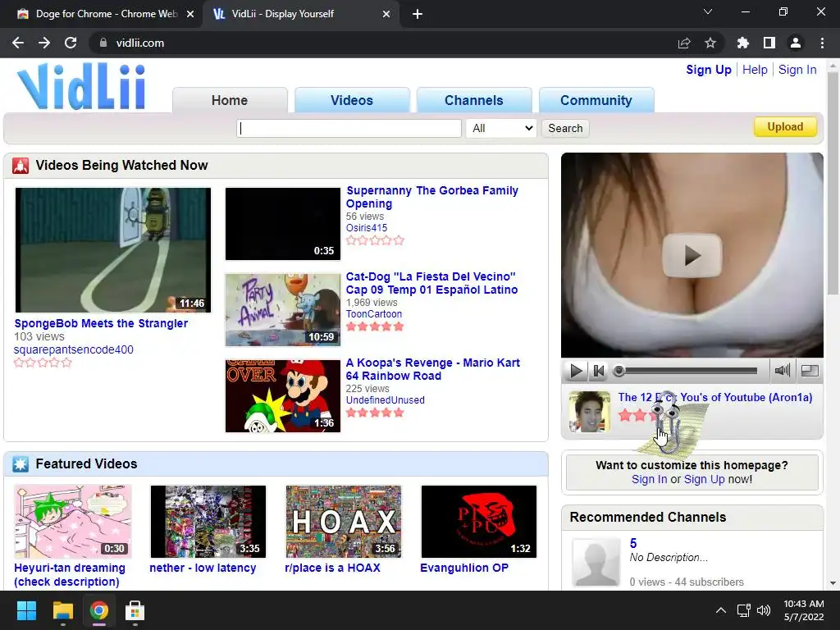Open the Osiris415 channel link
Screen dimensions: 840x630
[x=367, y=228]
